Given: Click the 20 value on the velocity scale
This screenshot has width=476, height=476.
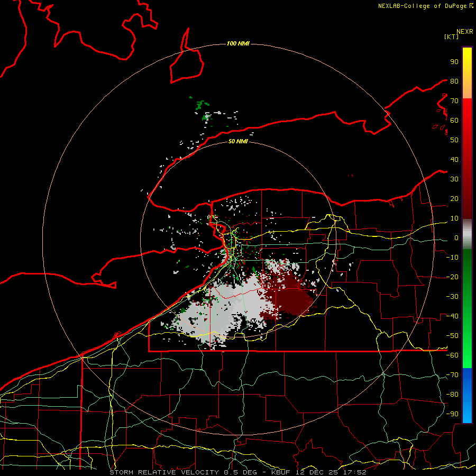Looking at the screenshot, I should point(454,198).
